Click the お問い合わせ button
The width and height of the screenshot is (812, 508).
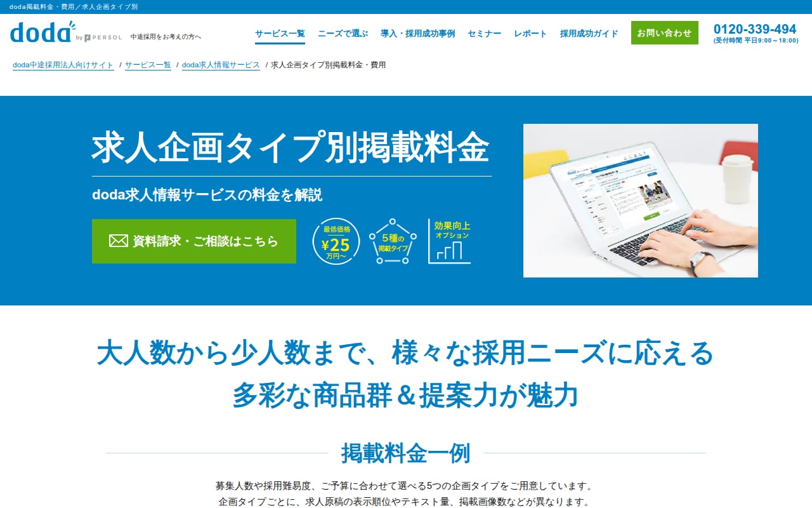click(x=664, y=32)
